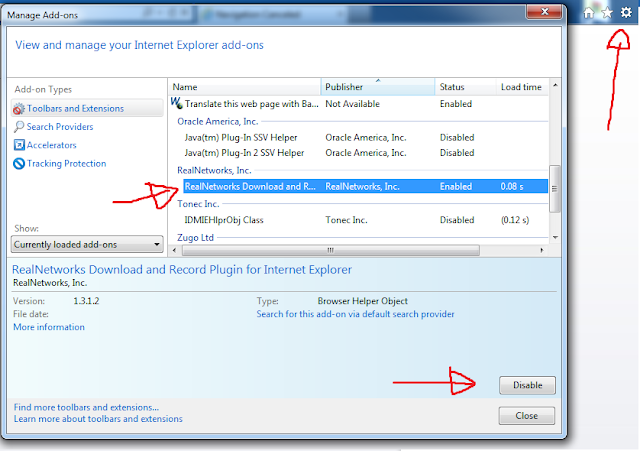The width and height of the screenshot is (640, 451).
Task: Sort by the Name column header
Action: click(244, 87)
